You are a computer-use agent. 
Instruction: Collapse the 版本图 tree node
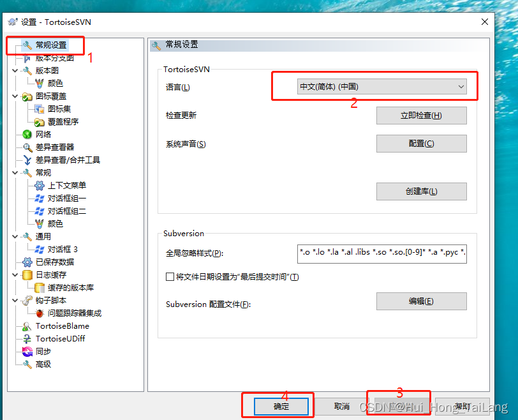[15, 71]
